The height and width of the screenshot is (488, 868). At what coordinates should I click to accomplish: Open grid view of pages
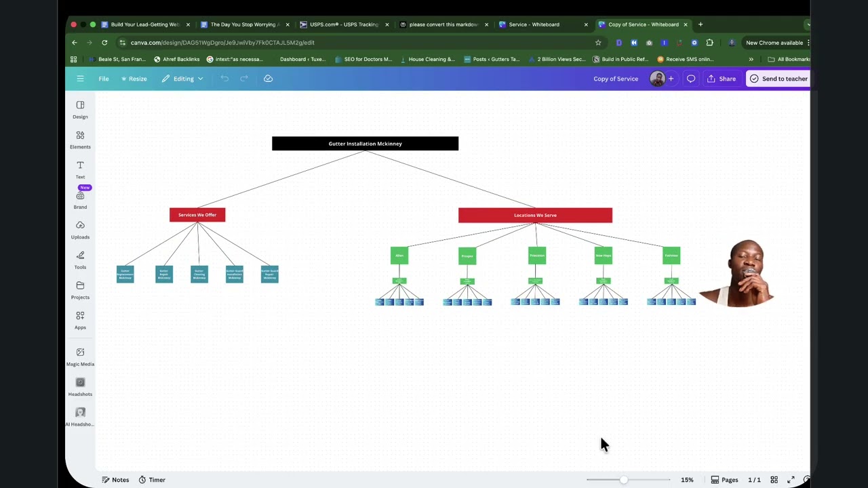774,480
